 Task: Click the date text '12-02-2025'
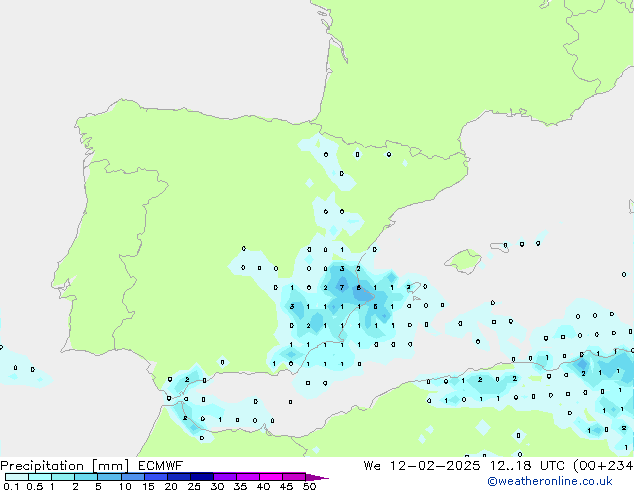click(x=435, y=466)
